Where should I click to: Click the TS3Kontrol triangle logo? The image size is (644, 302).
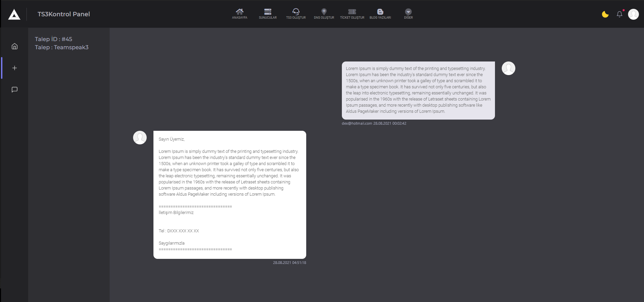click(x=14, y=14)
